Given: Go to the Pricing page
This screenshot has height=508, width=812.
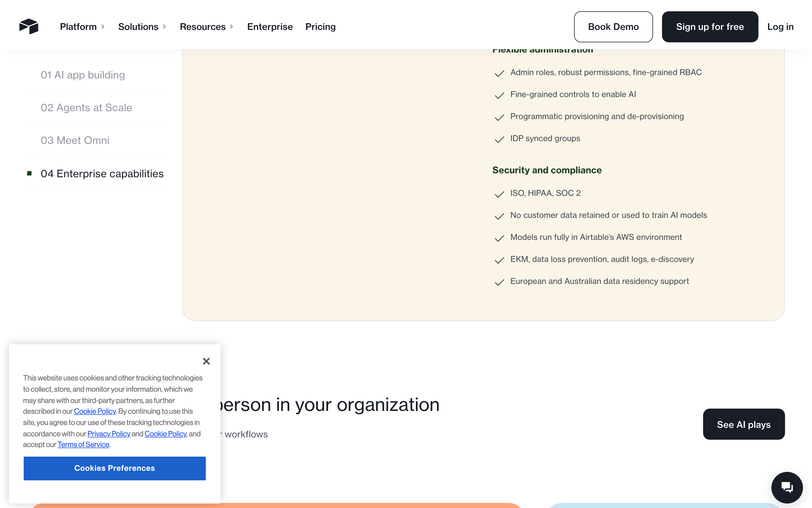Looking at the screenshot, I should click(321, 27).
